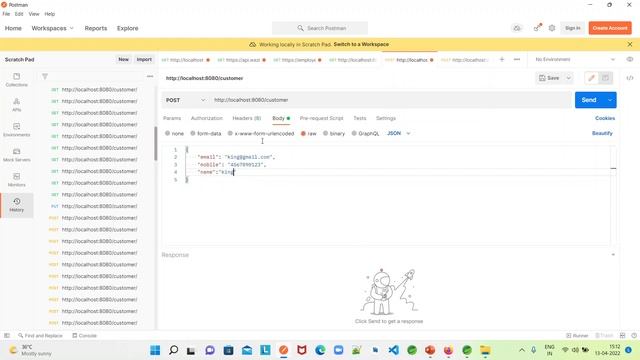This screenshot has height=360, width=640.
Task: Expand the Workspaces menu
Action: point(53,28)
